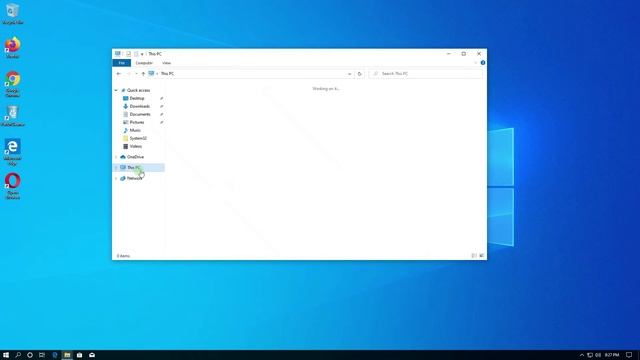The height and width of the screenshot is (360, 640).
Task: Open the taskbar clock
Action: [612, 355]
